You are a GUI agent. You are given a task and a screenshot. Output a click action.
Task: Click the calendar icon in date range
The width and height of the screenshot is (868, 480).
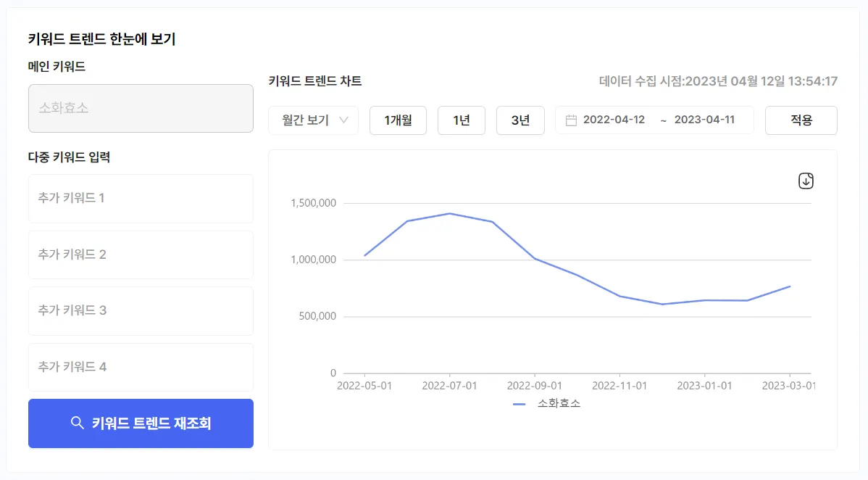pos(571,120)
